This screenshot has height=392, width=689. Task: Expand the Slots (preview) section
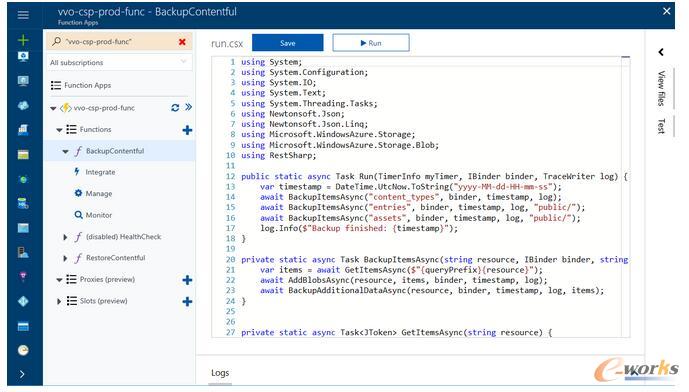point(59,301)
